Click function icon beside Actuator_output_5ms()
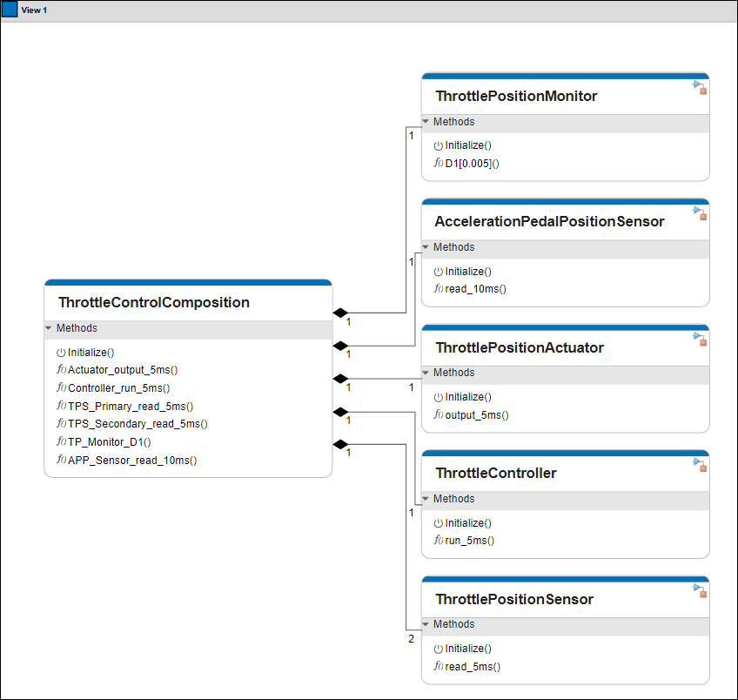Viewport: 738px width, 700px height. (x=61, y=370)
